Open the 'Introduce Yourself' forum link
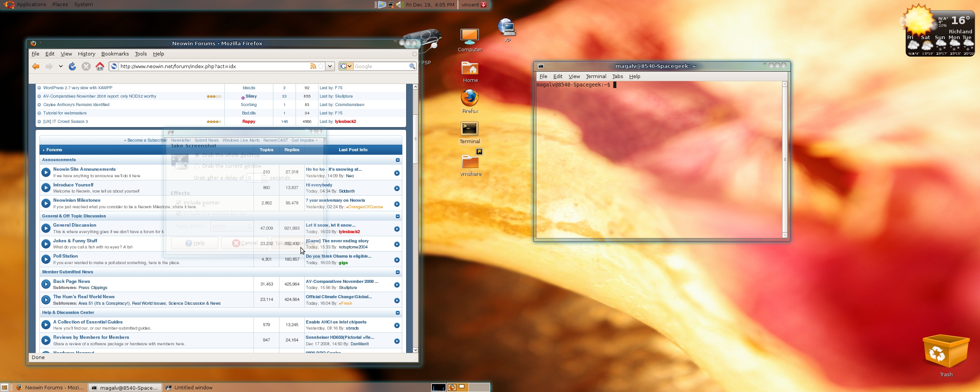Image resolution: width=980 pixels, height=392 pixels. (73, 185)
